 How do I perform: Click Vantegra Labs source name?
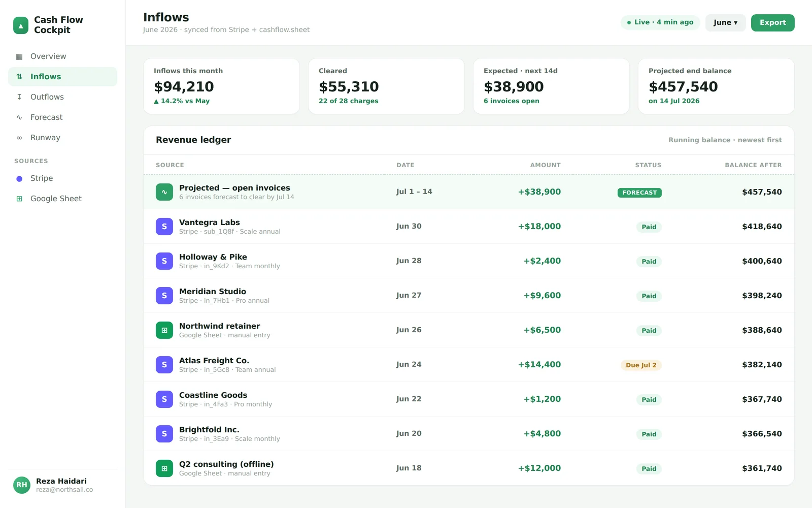(x=210, y=223)
